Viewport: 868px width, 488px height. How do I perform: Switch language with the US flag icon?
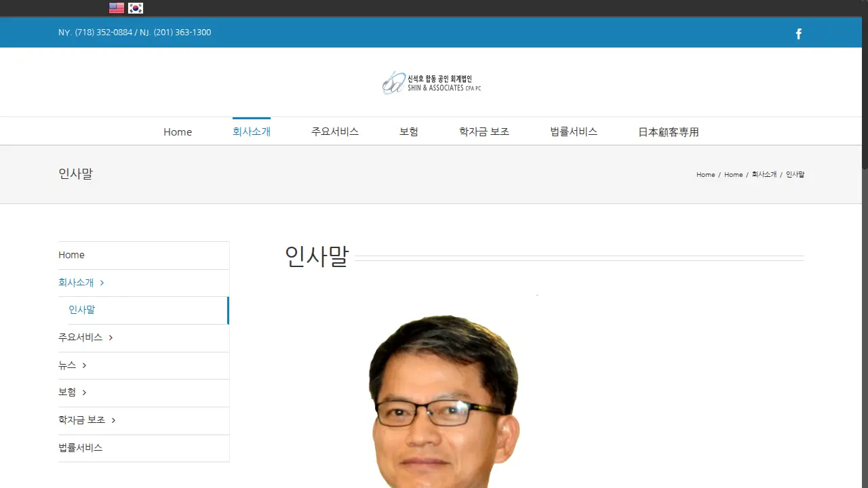point(117,8)
